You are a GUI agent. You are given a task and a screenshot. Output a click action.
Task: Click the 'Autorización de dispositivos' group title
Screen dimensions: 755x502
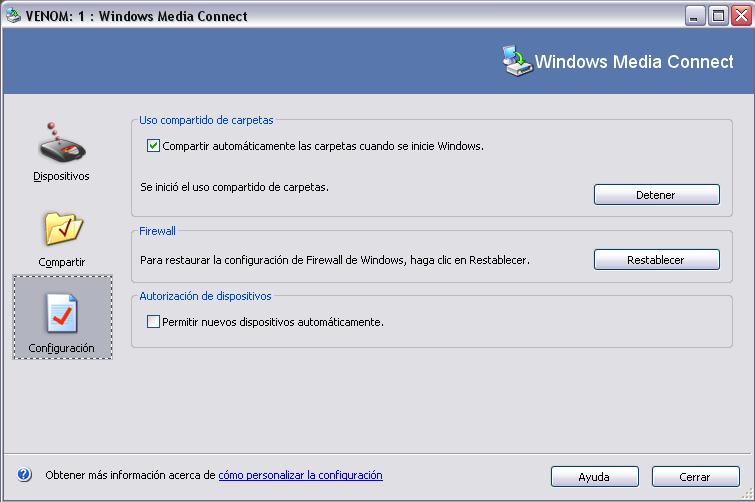[205, 296]
